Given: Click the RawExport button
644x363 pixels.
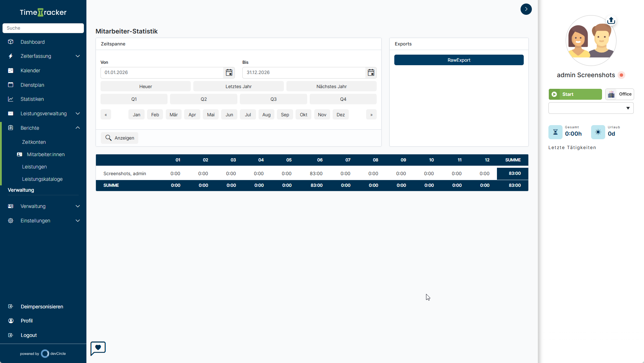Looking at the screenshot, I should [459, 60].
